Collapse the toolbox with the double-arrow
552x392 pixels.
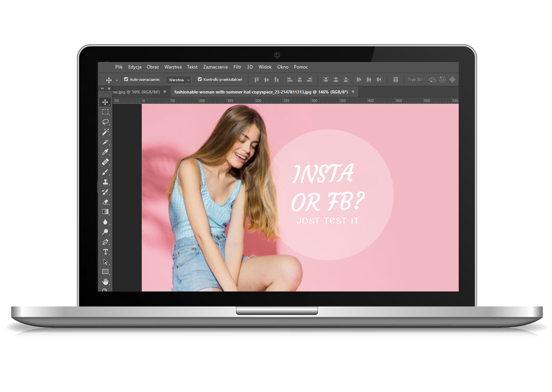point(102,88)
